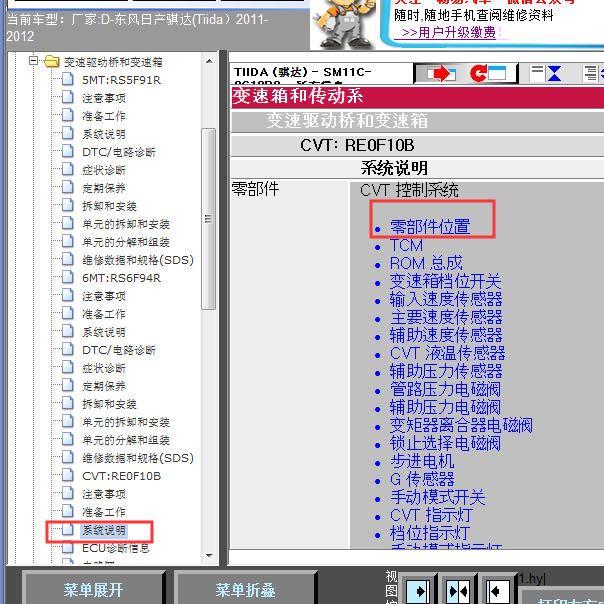
Task: Open the 辅助压力电磁阀 link
Action: [445, 407]
